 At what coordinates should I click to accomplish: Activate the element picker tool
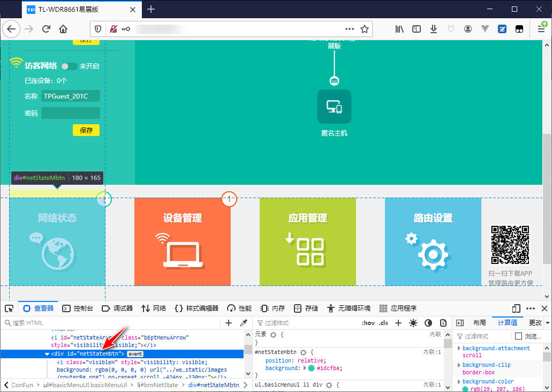point(9,308)
